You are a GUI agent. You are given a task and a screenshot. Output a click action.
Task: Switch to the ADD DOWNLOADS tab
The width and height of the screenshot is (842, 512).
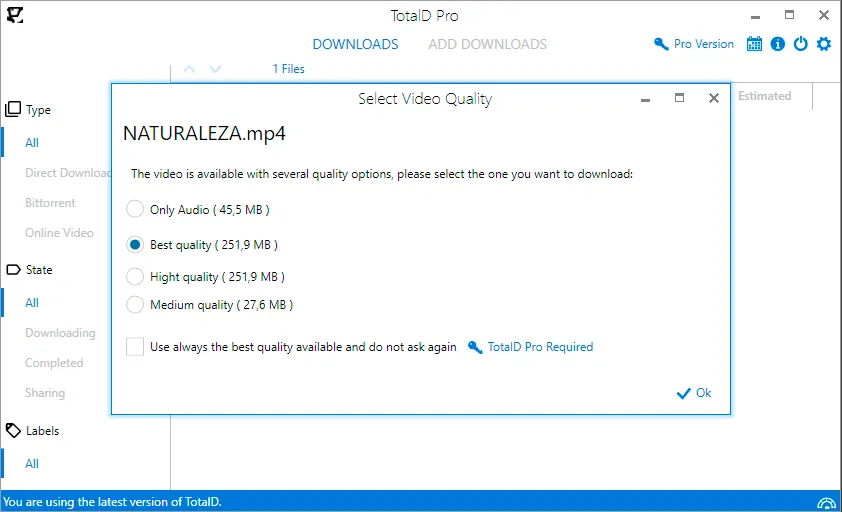[x=487, y=44]
